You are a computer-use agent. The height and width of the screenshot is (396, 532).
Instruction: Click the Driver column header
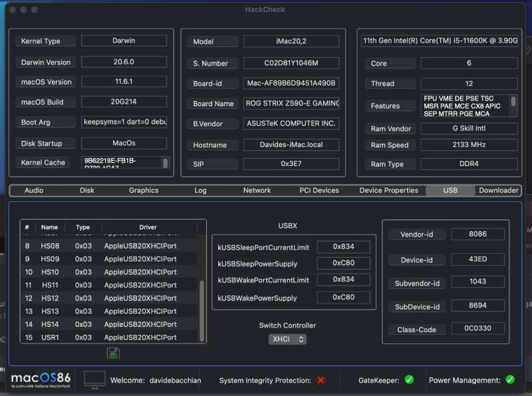148,227
